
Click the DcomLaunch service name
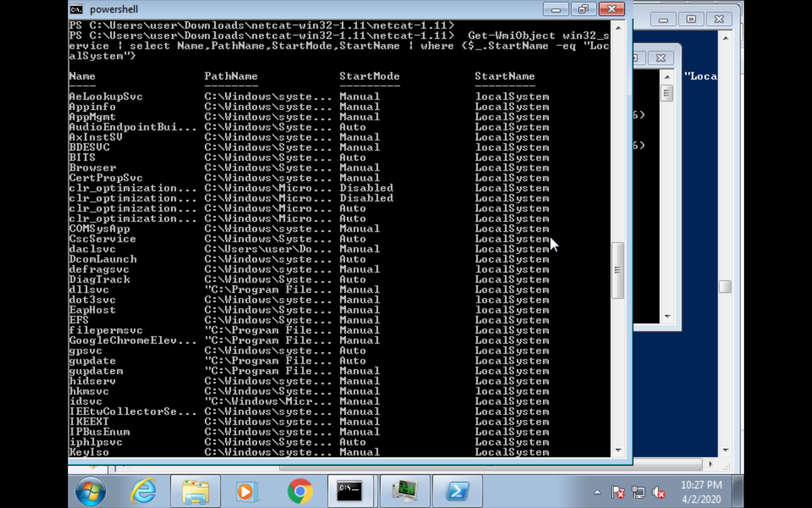pos(103,259)
